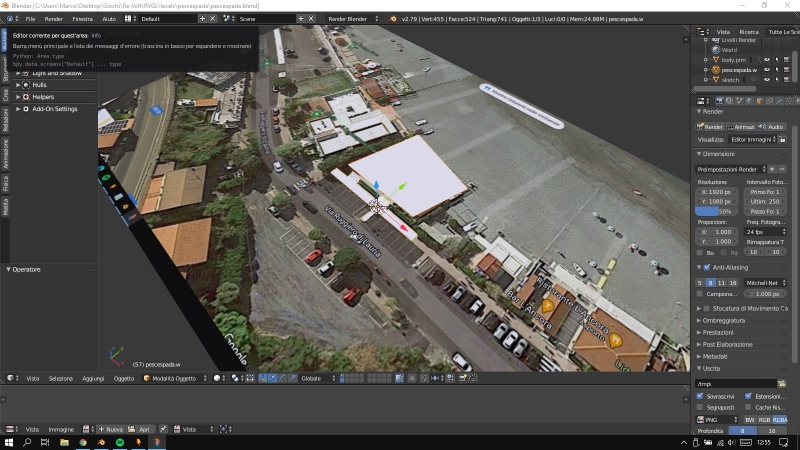Add render preset plus button
This screenshot has width=800, height=450.
772,169
